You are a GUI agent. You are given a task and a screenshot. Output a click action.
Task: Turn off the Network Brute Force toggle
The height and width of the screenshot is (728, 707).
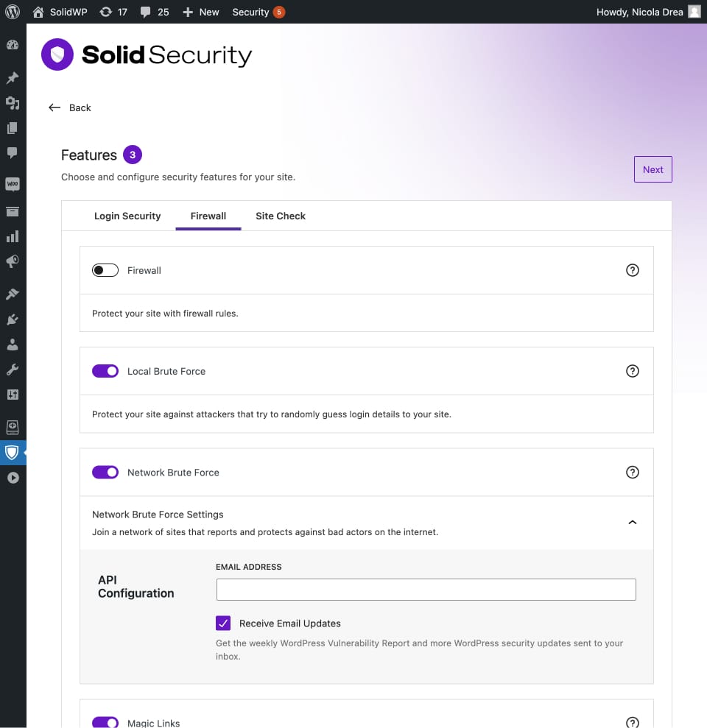[x=105, y=472]
